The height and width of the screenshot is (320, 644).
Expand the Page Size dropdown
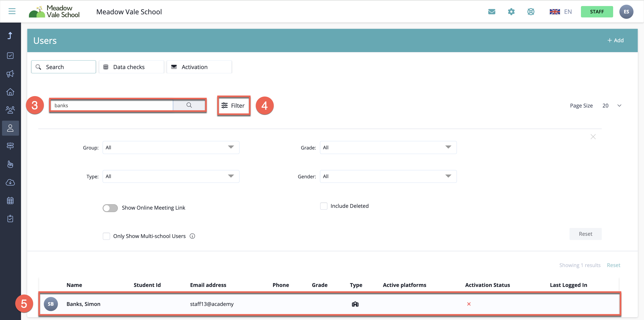click(612, 106)
